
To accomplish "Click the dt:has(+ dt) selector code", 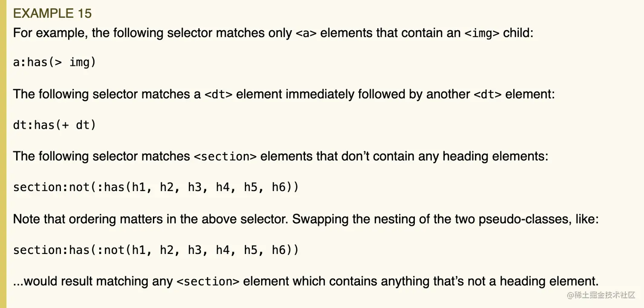I will [55, 125].
